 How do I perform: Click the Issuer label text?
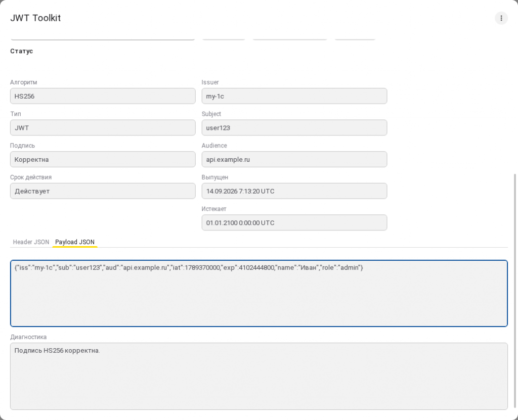click(210, 82)
